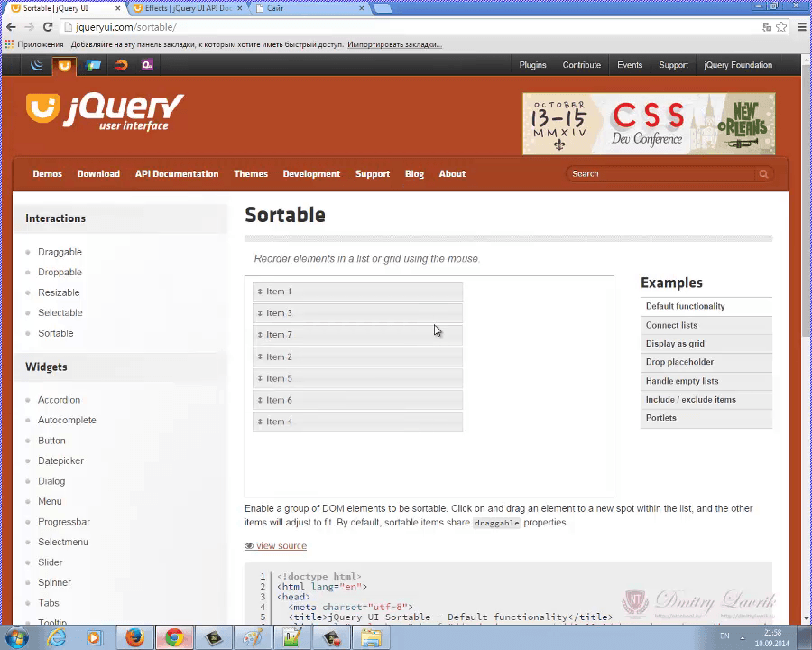Open Firefox from the taskbar
This screenshot has height=650, width=812.
[x=134, y=637]
